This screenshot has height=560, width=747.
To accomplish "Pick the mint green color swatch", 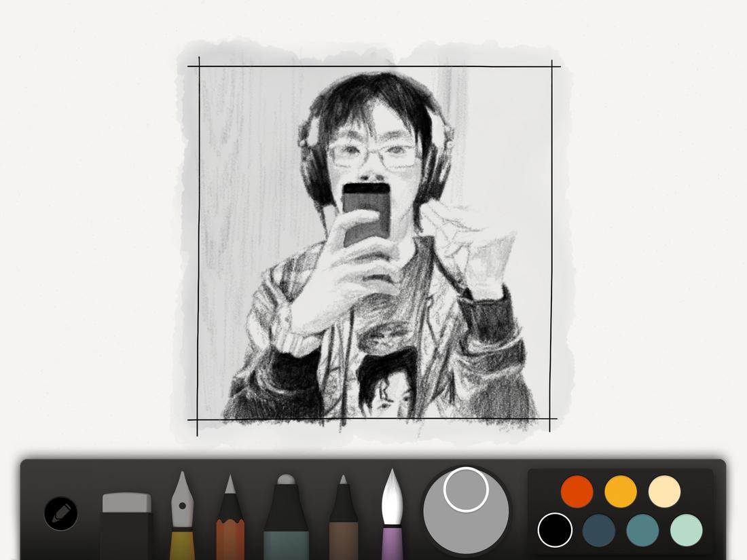I will [686, 531].
